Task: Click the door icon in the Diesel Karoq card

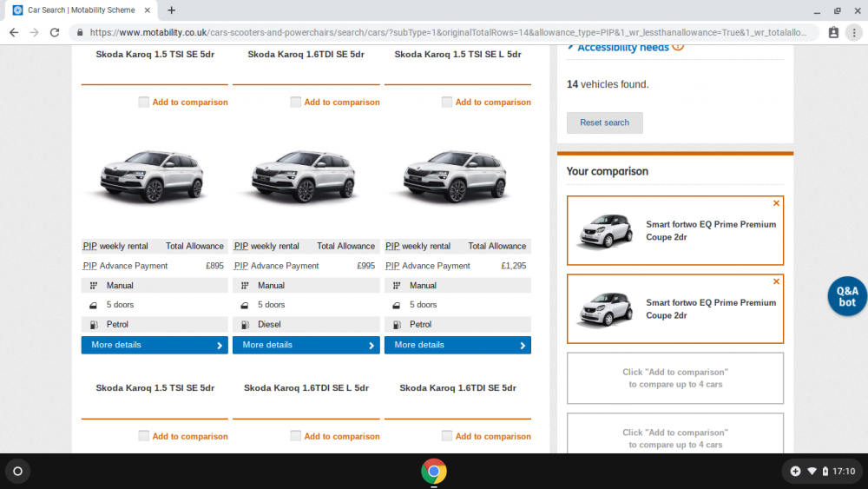Action: (245, 305)
